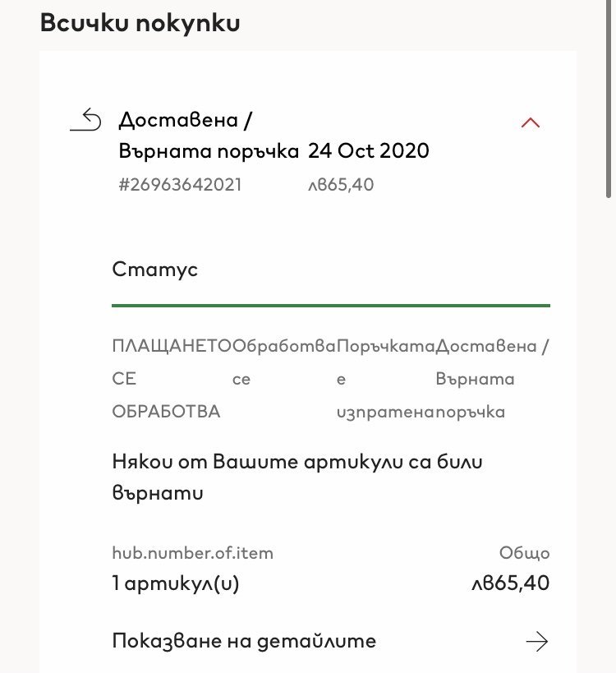Select the ПЛАЩАНЕТО СЕ ОБРАБОТВА status step
This screenshot has height=673, width=616.
click(171, 379)
